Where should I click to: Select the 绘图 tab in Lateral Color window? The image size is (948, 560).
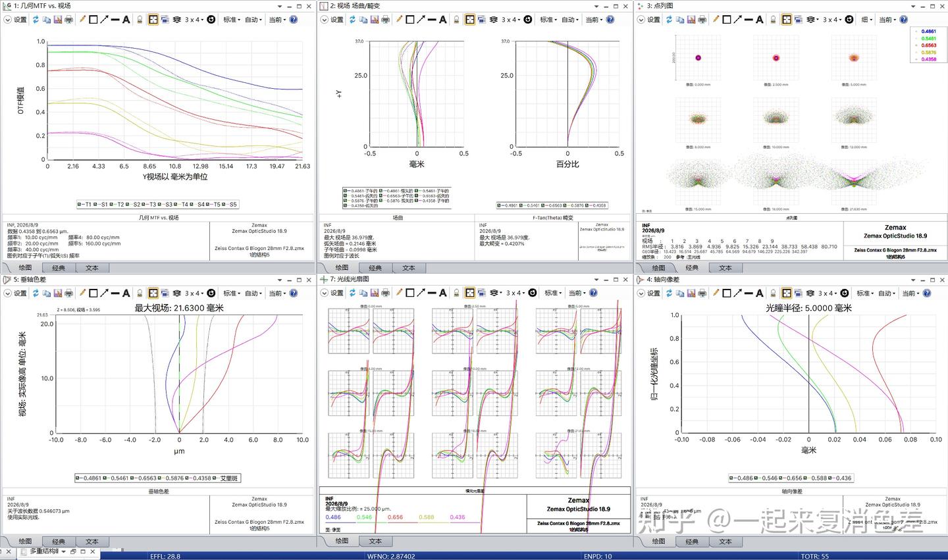coord(25,542)
